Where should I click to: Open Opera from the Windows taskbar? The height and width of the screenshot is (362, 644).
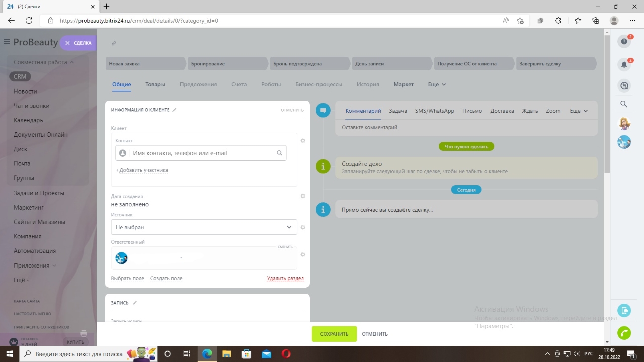[x=286, y=354]
